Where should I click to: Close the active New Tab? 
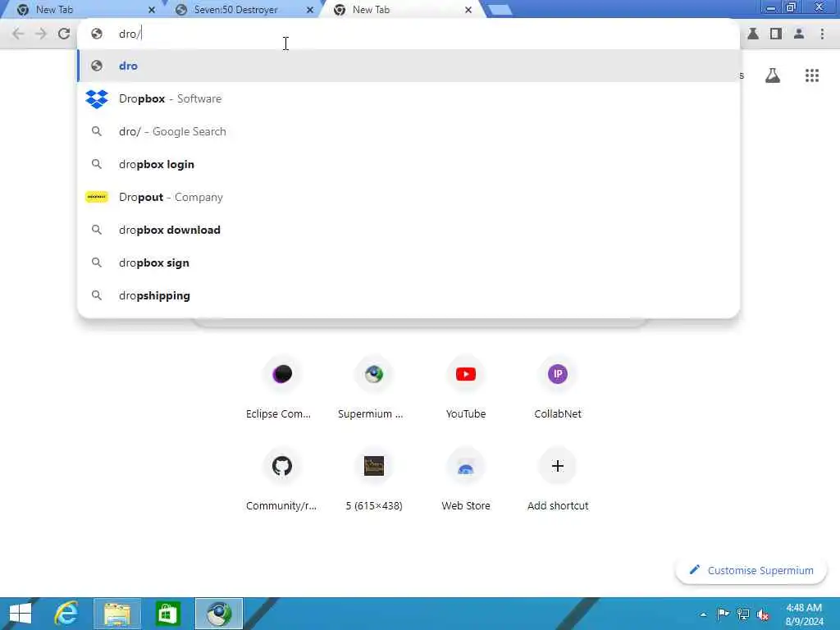coord(468,10)
